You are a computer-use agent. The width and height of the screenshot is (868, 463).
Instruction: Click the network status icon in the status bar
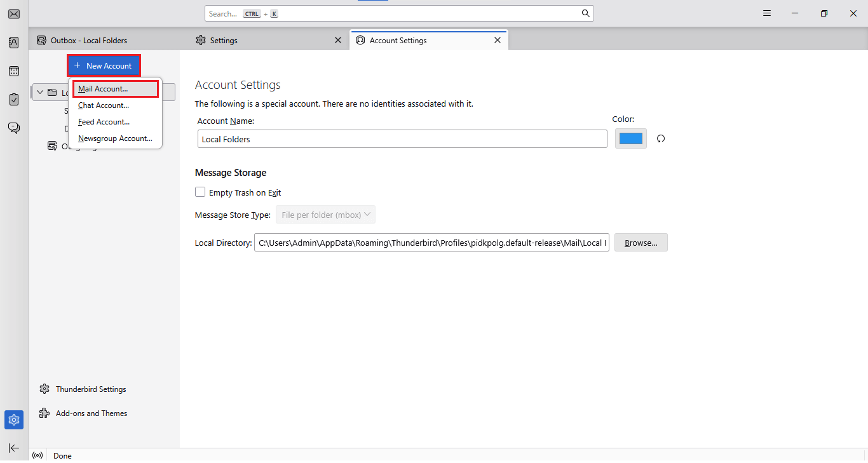click(x=37, y=455)
